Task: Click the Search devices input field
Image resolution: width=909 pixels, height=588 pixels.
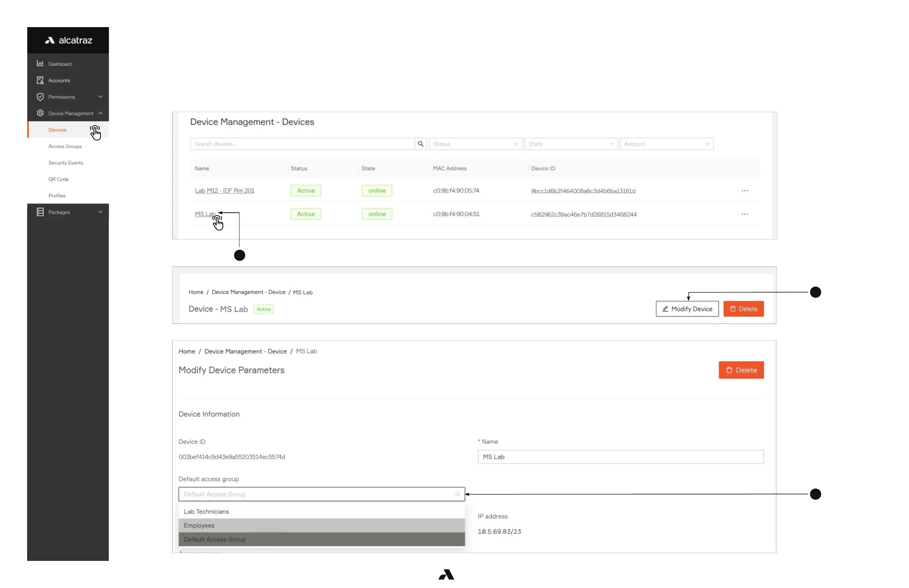Action: coord(302,144)
